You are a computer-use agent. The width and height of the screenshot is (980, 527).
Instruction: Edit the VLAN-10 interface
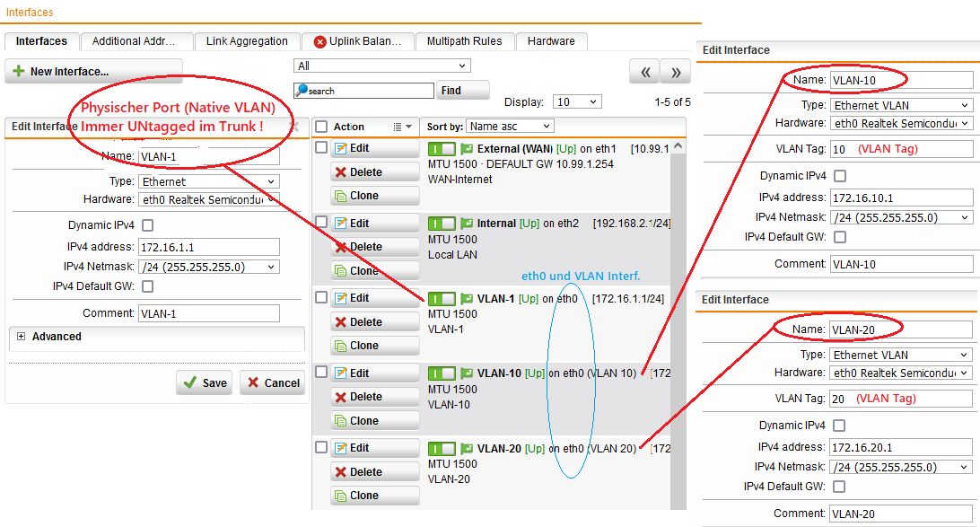[374, 373]
